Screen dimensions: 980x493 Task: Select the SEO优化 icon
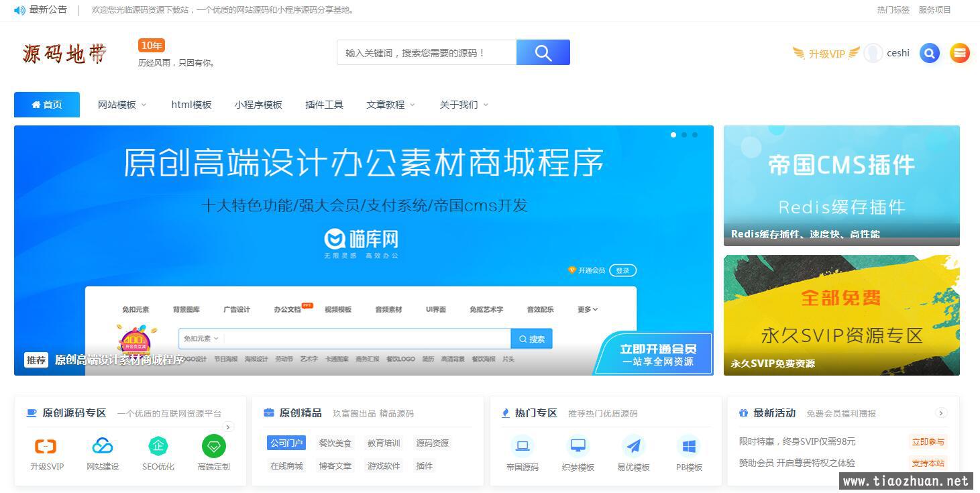(x=158, y=446)
